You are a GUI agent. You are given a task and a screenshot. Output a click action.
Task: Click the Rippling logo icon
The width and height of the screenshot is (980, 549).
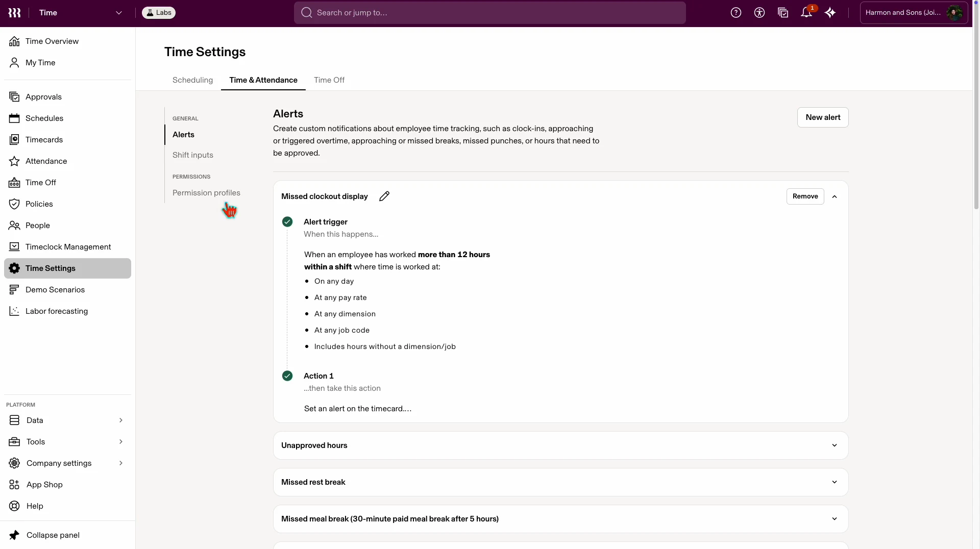coord(14,13)
